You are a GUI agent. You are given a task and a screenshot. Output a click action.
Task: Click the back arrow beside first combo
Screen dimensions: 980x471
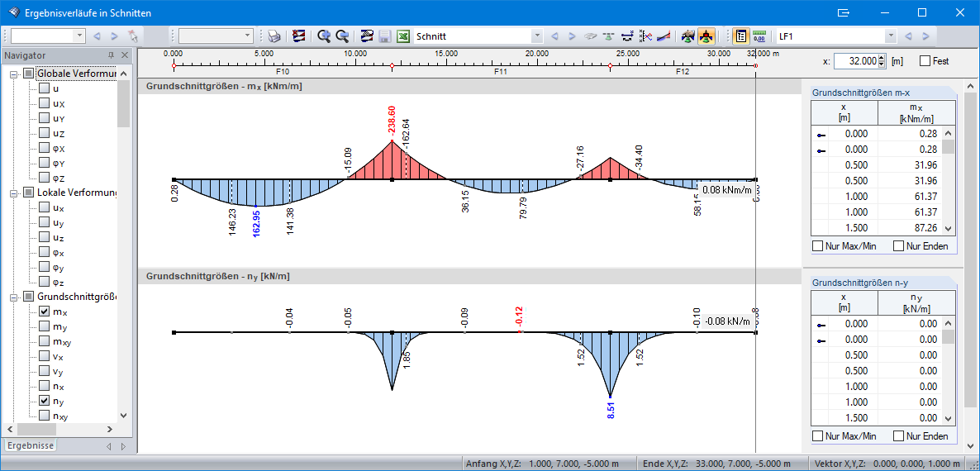click(x=96, y=36)
